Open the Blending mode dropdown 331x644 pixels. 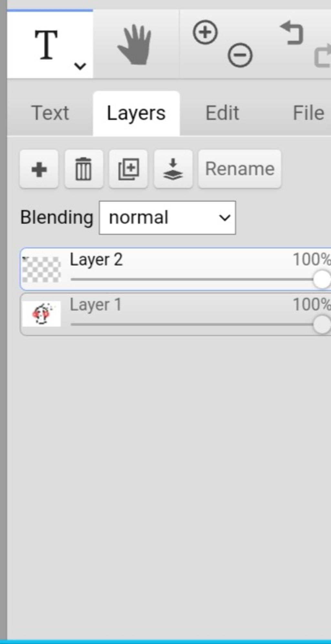pyautogui.click(x=167, y=218)
